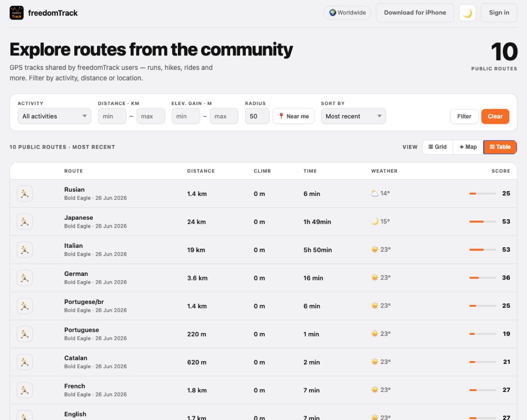Click score bar for Rusian route
This screenshot has width=527, height=420.
pos(483,194)
